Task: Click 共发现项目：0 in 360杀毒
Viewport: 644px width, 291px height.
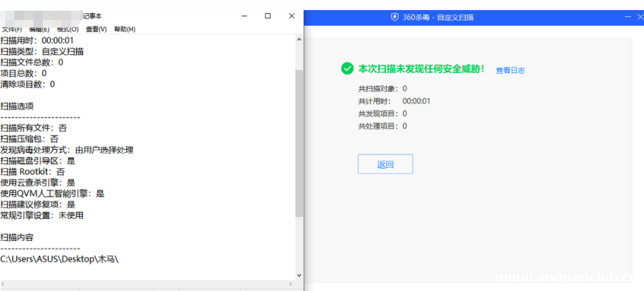Action: coord(382,114)
